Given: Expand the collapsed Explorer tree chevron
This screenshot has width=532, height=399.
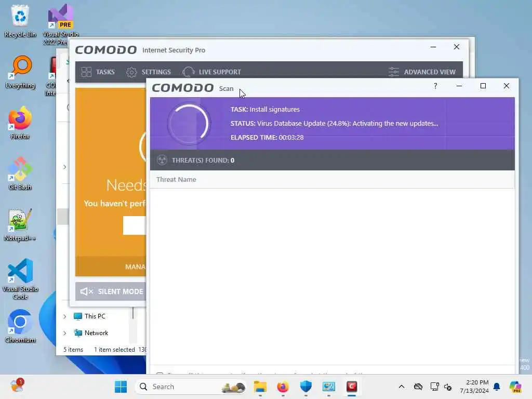Looking at the screenshot, I should pos(64,167).
